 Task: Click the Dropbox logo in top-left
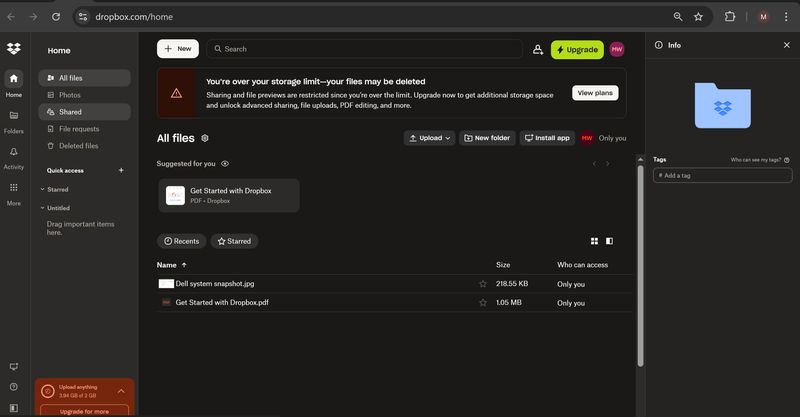[14, 49]
